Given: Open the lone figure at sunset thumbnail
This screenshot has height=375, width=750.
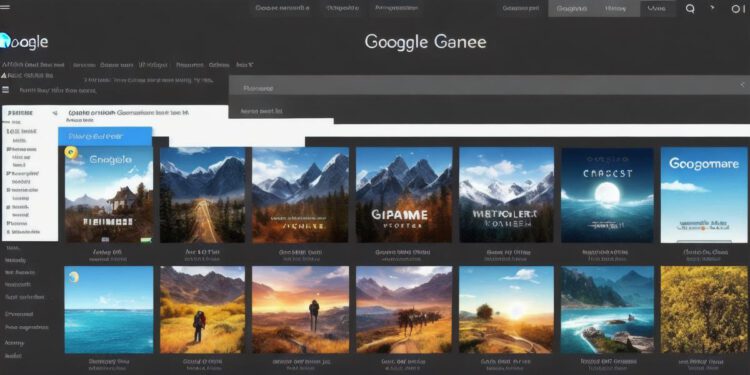Looking at the screenshot, I should tap(300, 309).
